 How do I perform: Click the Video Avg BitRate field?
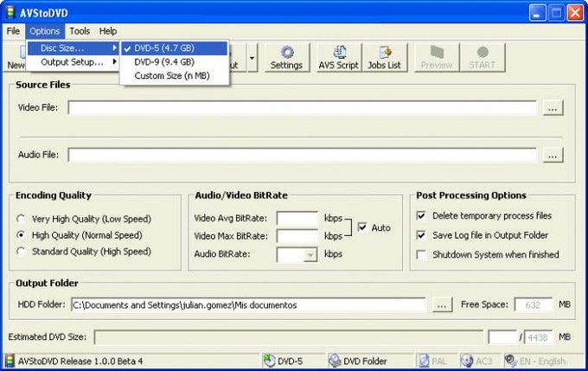[297, 218]
